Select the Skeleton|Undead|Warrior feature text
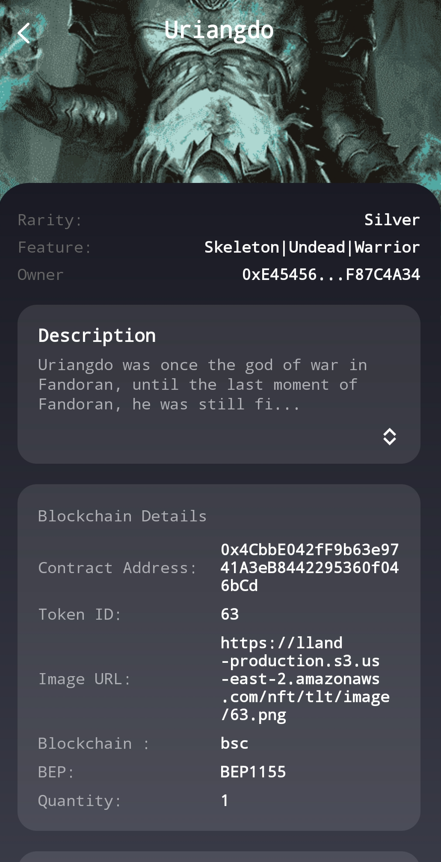 pos(312,247)
